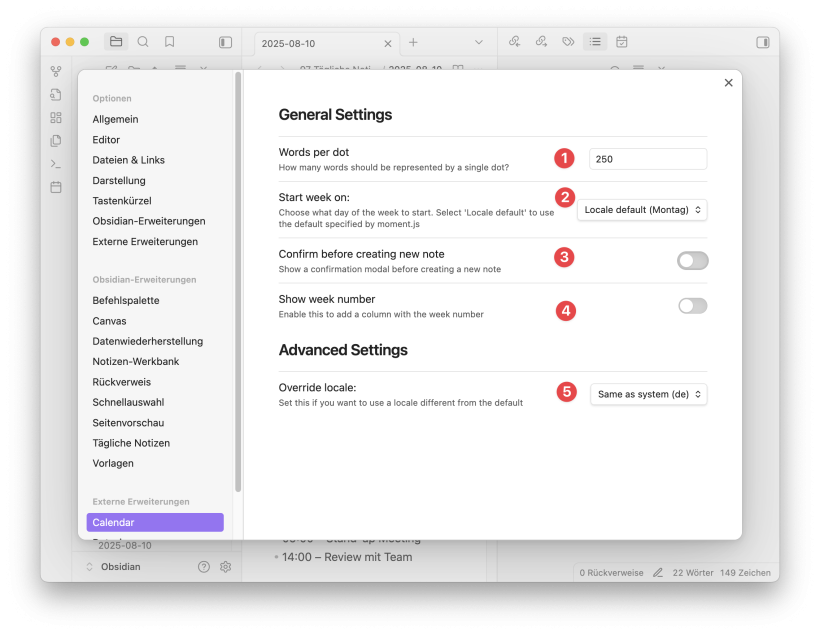Open Schnellauswahl plugin settings

[129, 402]
